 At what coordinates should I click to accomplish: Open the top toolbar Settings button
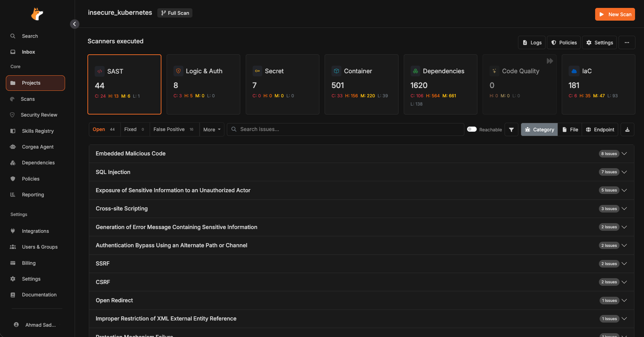600,43
